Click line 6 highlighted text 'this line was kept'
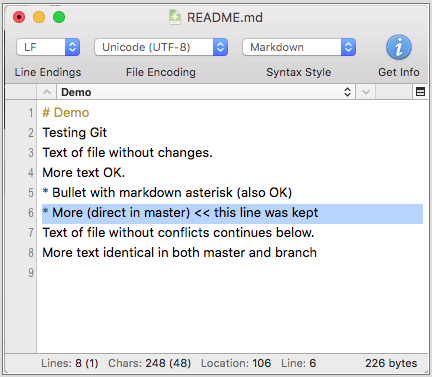The width and height of the screenshot is (432, 377). pyautogui.click(x=266, y=213)
